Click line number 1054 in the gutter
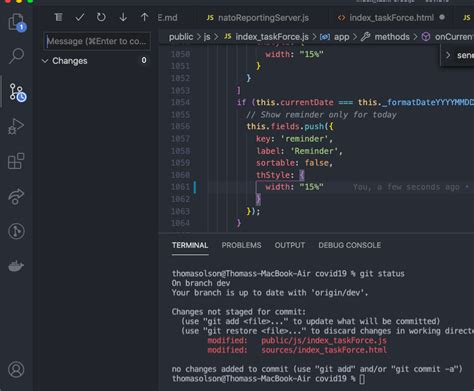This screenshot has height=391, width=474. (180, 102)
